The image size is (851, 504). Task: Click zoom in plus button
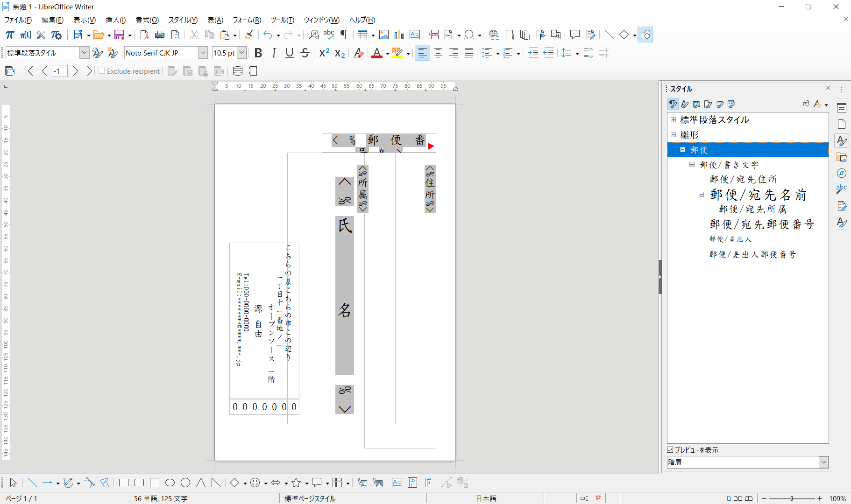pyautogui.click(x=819, y=498)
